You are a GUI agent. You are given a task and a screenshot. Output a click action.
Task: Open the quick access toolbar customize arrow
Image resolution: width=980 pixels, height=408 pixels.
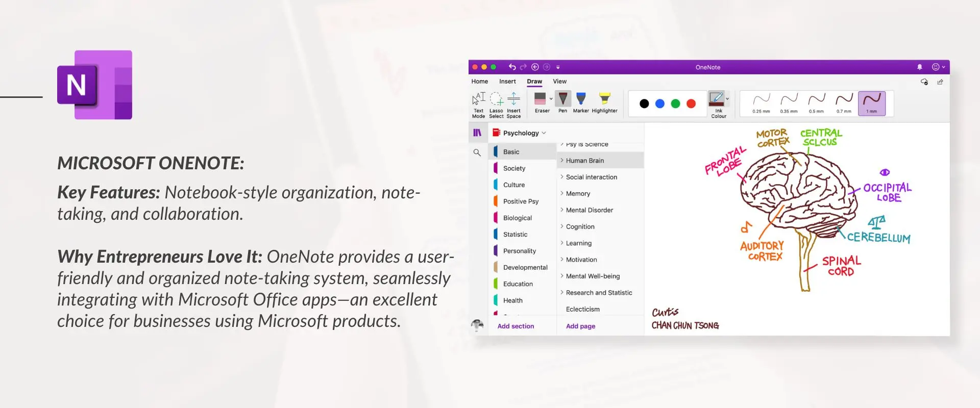tap(558, 67)
